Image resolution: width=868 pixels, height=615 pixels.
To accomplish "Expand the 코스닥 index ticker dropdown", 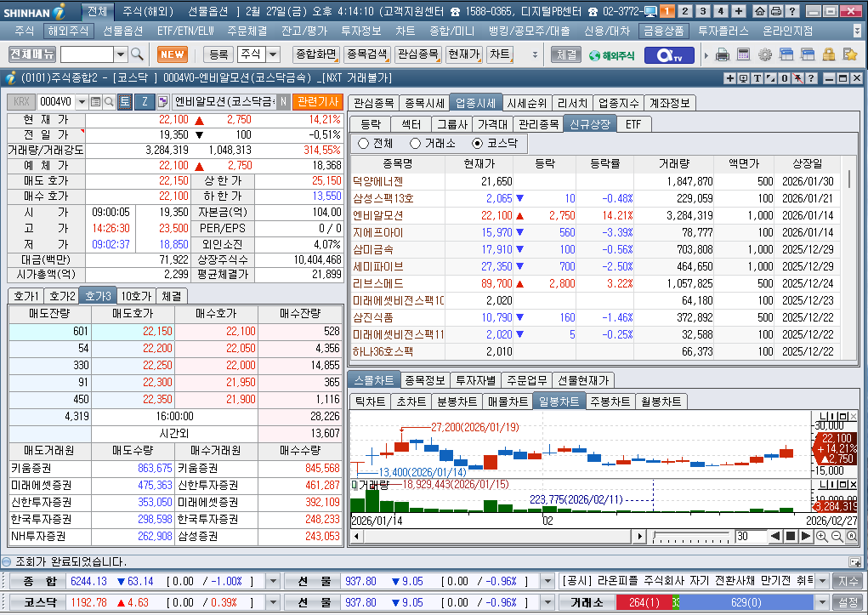I will tap(272, 602).
